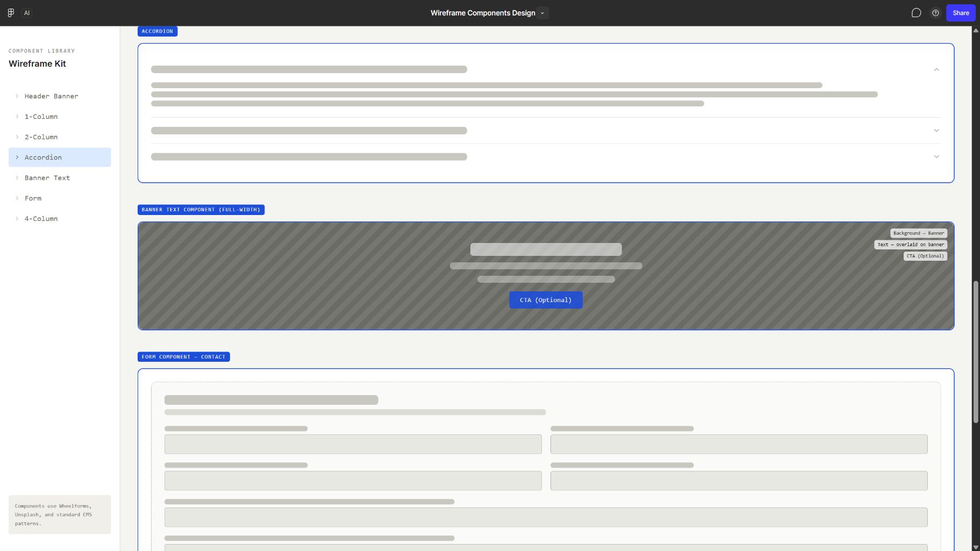Click the Background – Banner annotation tag
The image size is (980, 551).
tap(919, 233)
